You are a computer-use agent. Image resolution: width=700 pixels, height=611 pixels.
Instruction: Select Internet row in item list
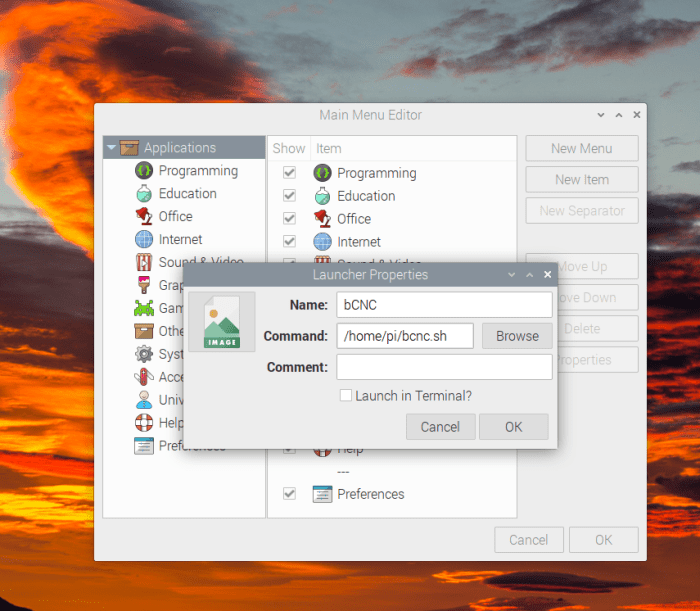point(359,242)
